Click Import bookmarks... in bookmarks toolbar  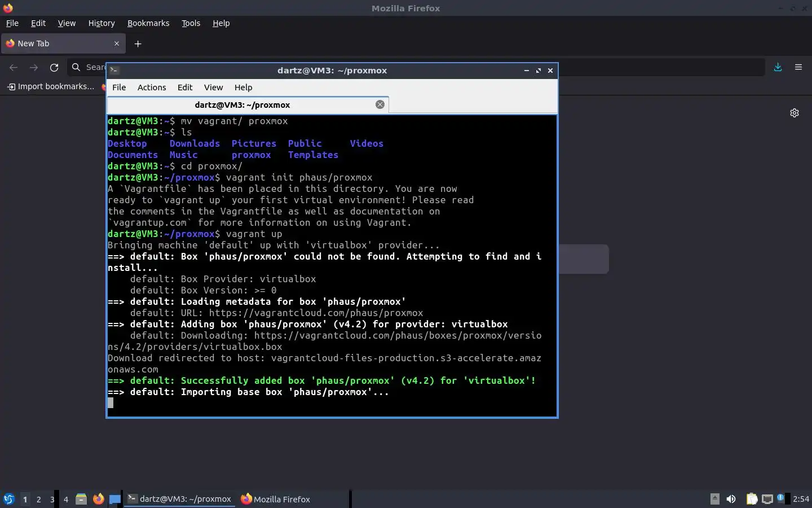click(x=50, y=86)
